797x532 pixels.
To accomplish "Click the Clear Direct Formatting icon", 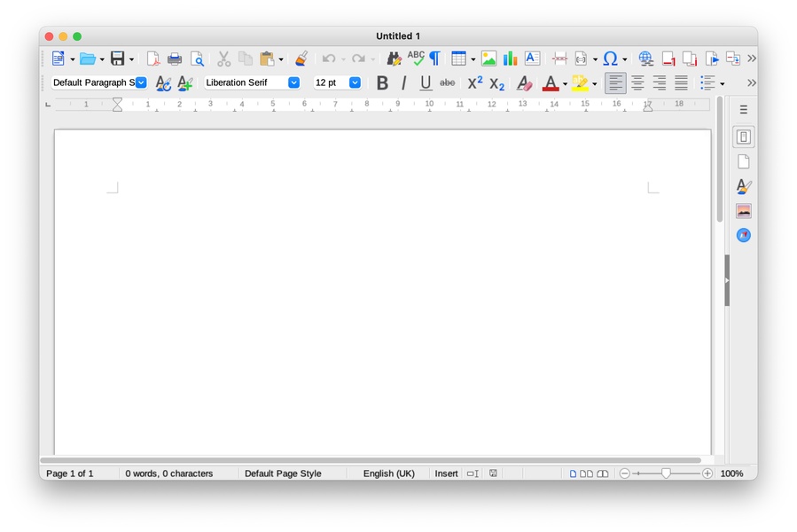I will pos(524,83).
